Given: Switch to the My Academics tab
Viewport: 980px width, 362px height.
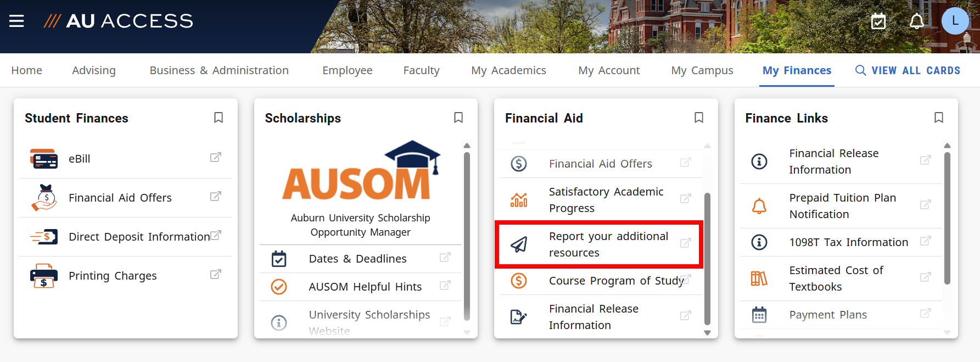Looking at the screenshot, I should (508, 70).
